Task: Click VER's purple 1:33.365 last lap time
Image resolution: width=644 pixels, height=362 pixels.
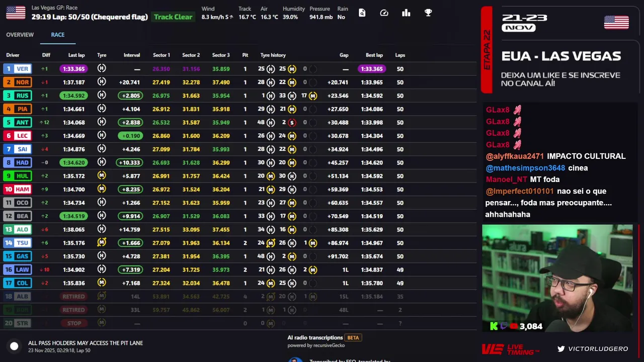Action: [74, 69]
